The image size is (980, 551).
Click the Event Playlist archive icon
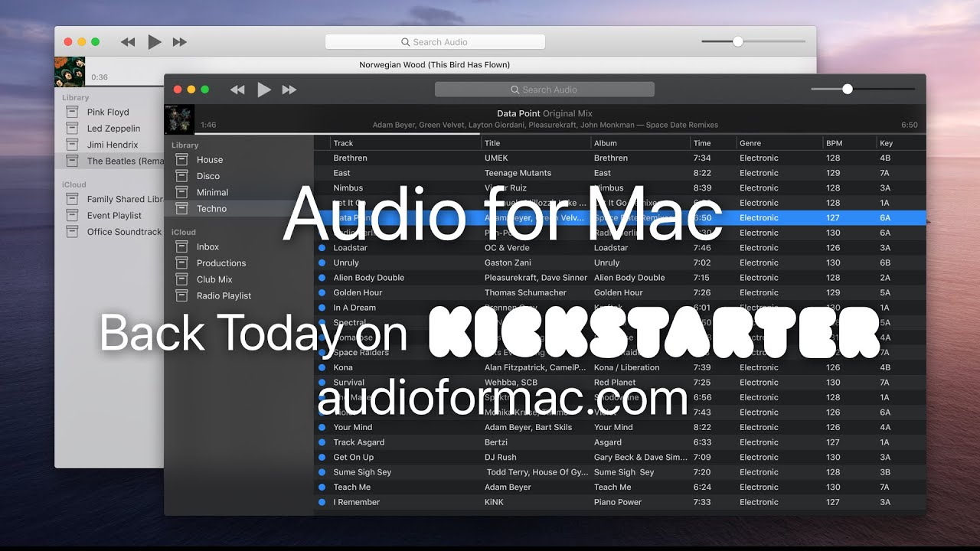[x=73, y=216]
